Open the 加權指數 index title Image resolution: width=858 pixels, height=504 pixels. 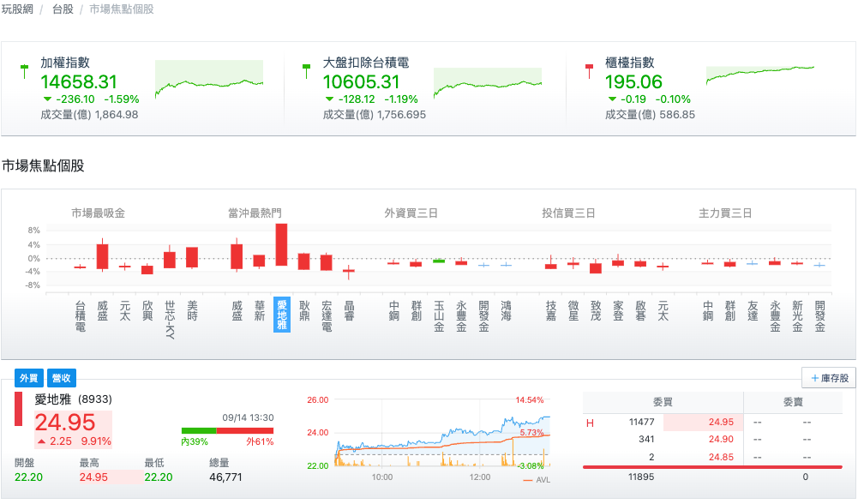65,63
